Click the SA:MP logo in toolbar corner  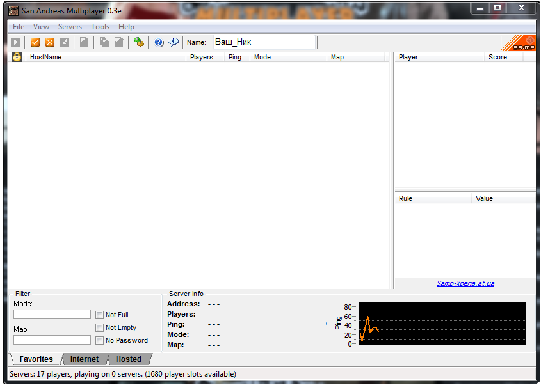(x=518, y=43)
